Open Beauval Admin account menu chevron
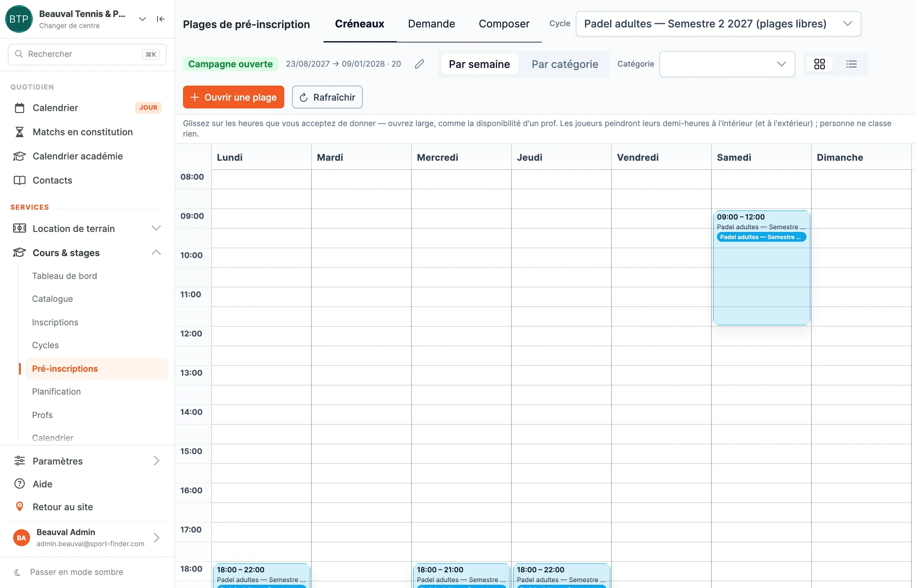Viewport: 915px width, 588px height. (156, 538)
